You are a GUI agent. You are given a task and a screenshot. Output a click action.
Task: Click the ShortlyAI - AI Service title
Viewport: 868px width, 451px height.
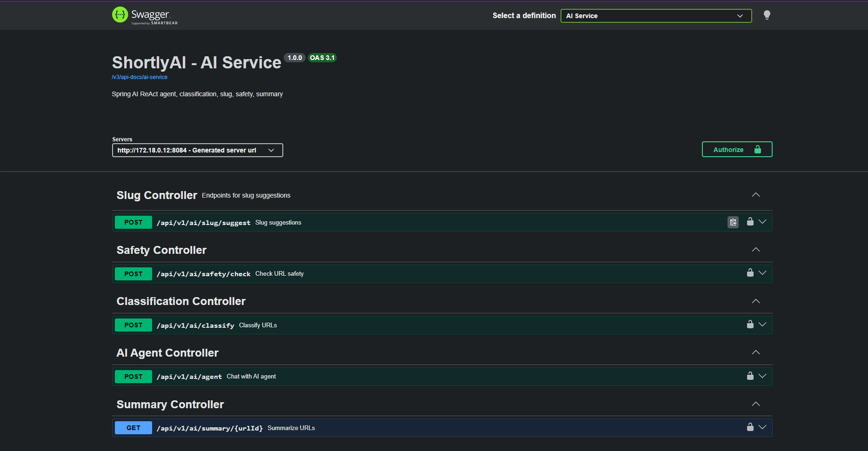196,62
